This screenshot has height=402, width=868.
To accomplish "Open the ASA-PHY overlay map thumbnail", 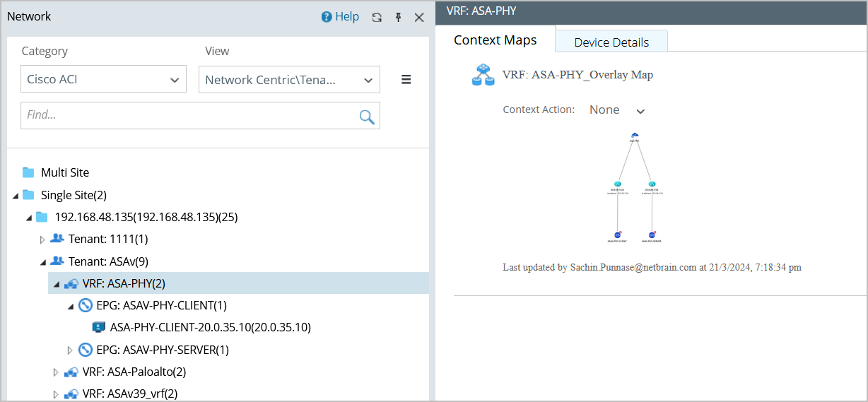I will (x=635, y=187).
